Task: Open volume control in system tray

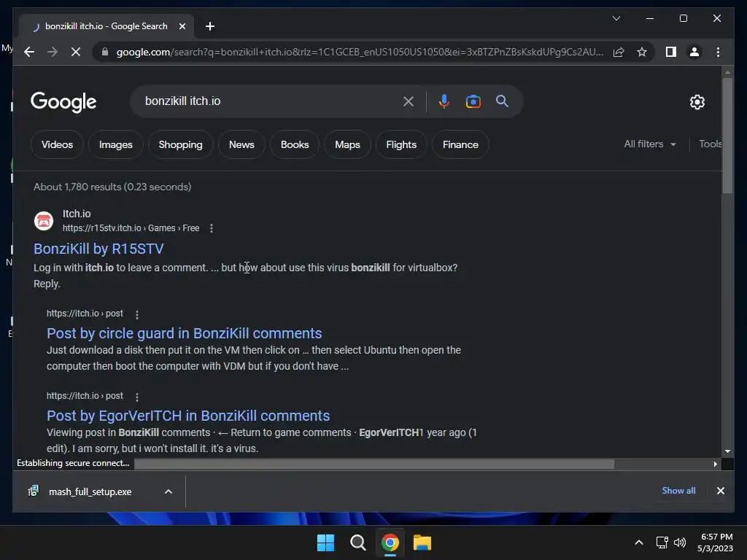Action: pyautogui.click(x=680, y=542)
